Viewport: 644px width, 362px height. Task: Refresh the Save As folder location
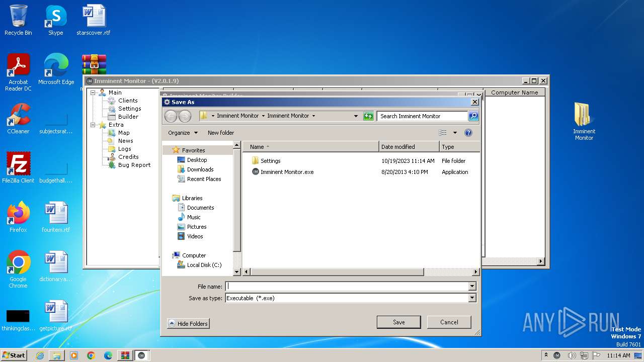(368, 116)
